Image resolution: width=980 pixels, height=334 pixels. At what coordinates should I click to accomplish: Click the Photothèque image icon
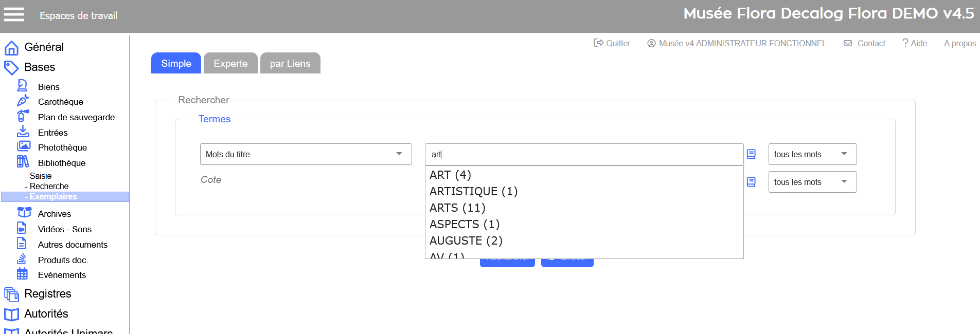coord(24,146)
